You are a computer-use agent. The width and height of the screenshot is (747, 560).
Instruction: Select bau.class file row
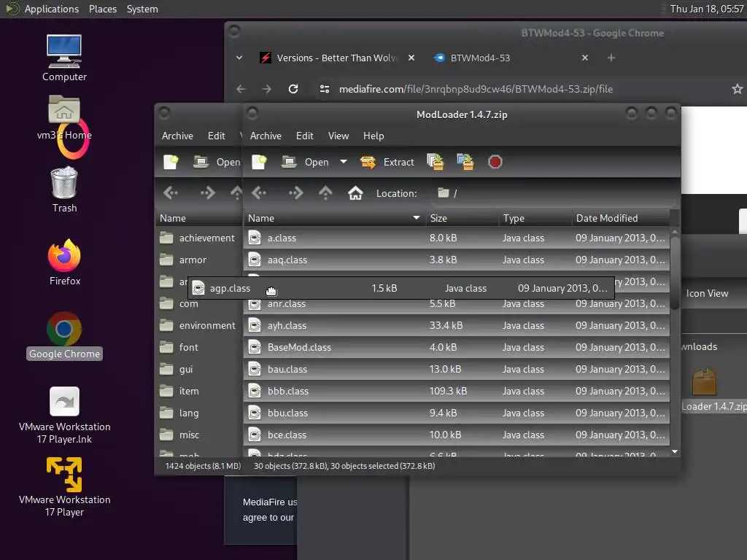tap(457, 369)
